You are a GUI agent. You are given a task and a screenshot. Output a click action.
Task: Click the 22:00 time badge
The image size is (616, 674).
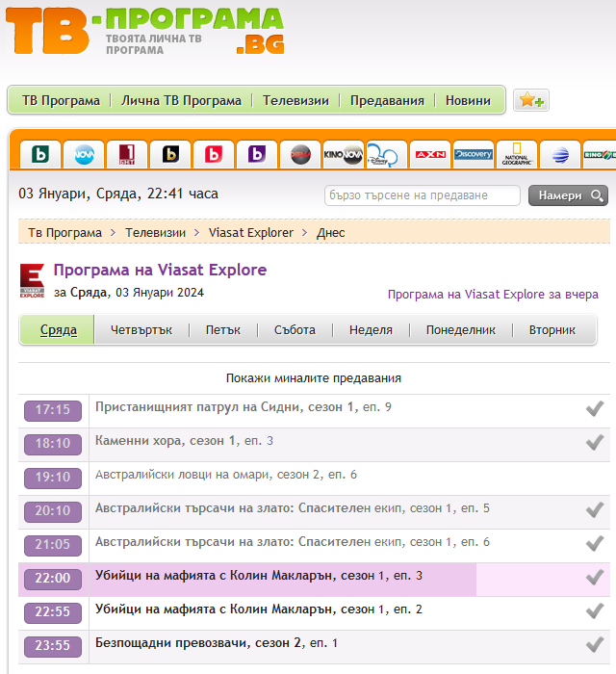tap(53, 579)
